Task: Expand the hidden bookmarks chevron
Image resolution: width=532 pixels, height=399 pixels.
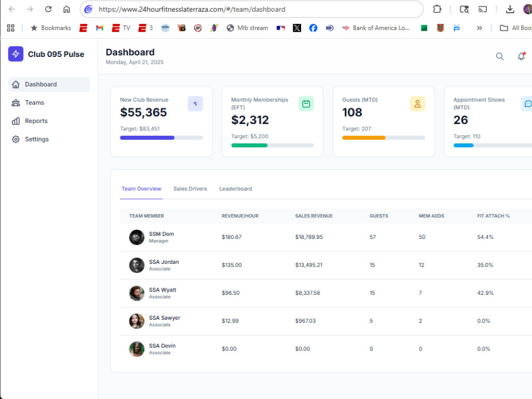Action: [479, 28]
